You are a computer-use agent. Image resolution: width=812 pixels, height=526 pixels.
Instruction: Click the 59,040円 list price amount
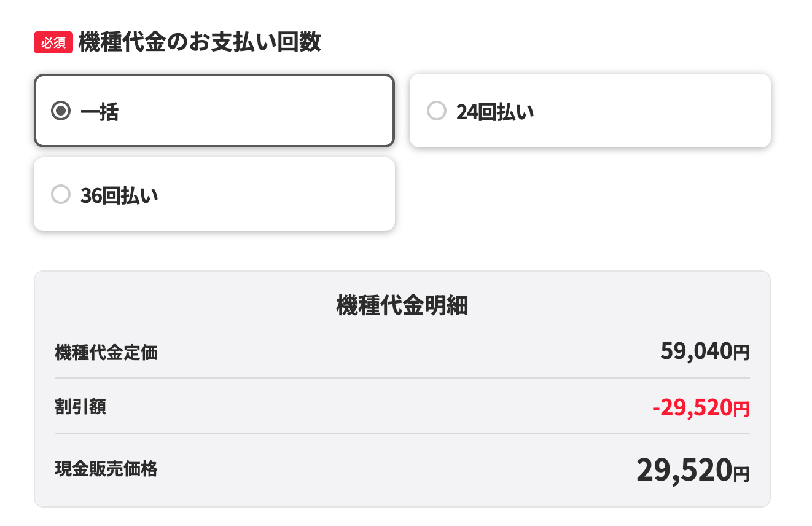tap(705, 351)
